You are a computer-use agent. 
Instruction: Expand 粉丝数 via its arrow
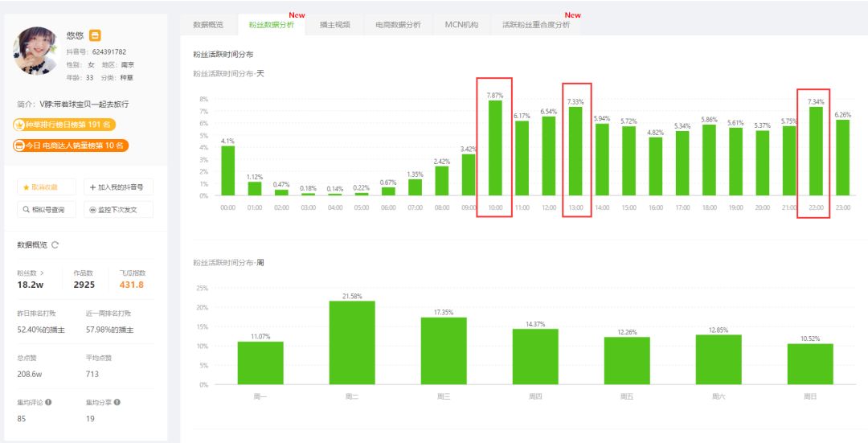(42, 273)
